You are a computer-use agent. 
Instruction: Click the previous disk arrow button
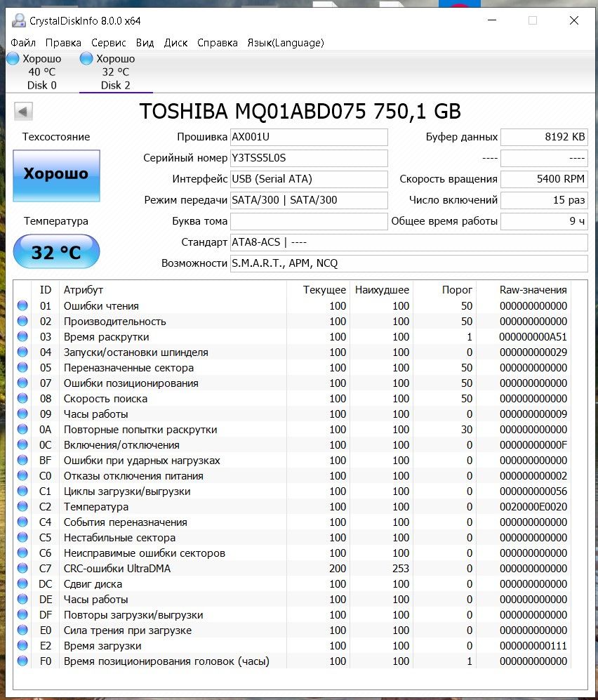(x=23, y=111)
